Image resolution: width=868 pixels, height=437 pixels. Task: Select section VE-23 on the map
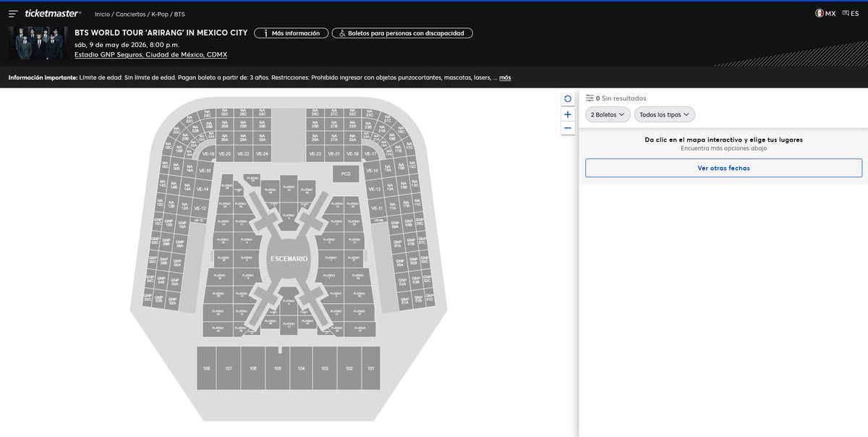315,154
